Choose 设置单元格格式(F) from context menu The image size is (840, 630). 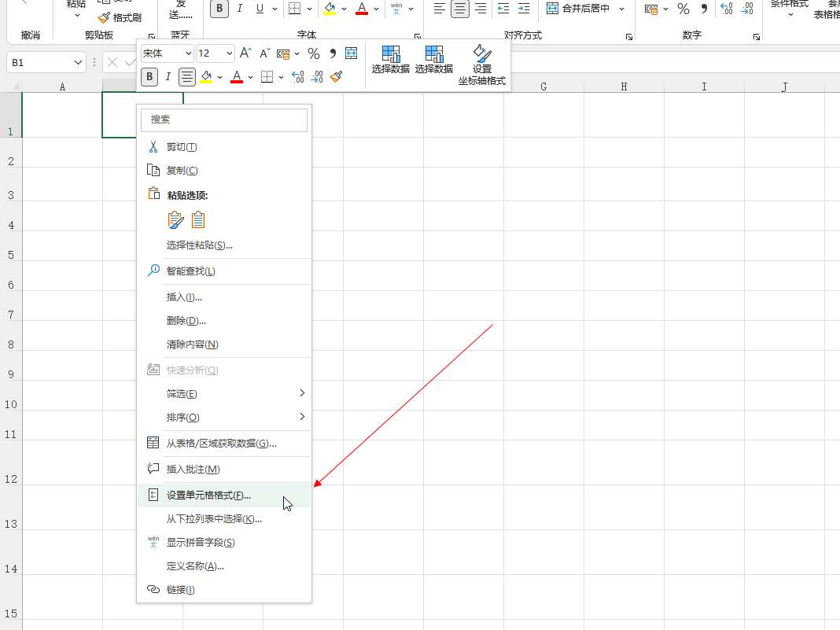pyautogui.click(x=208, y=496)
